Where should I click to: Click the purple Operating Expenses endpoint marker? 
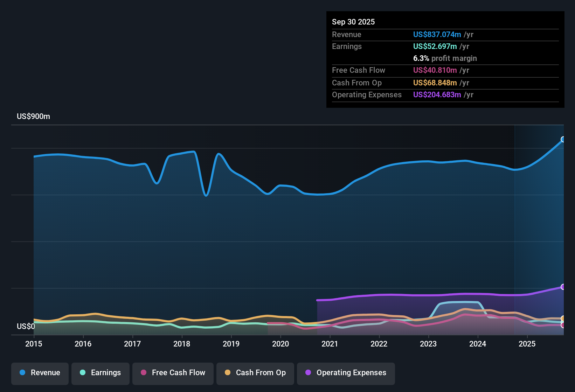563,287
